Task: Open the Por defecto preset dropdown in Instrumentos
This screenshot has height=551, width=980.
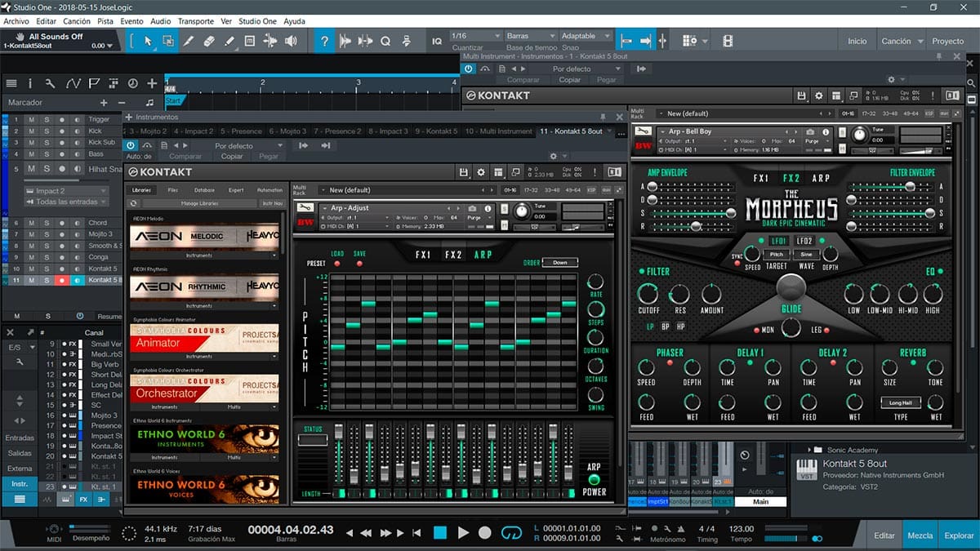Action: point(249,145)
